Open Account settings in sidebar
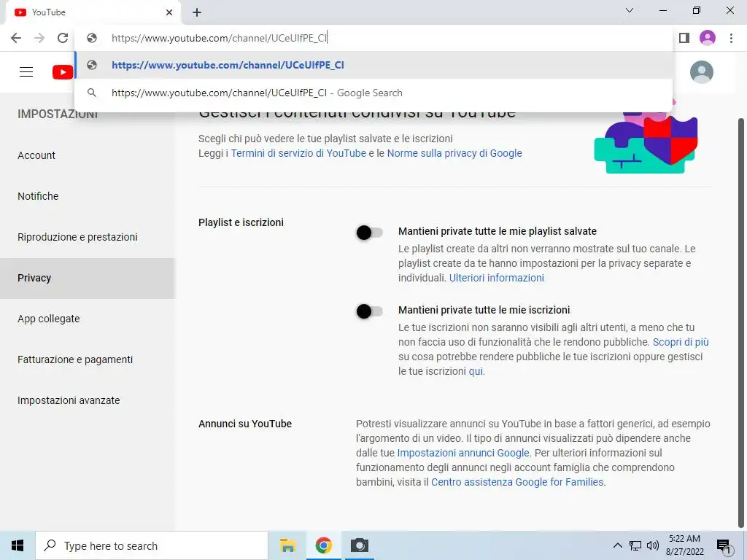Viewport: 747px width, 560px height. coord(88,155)
